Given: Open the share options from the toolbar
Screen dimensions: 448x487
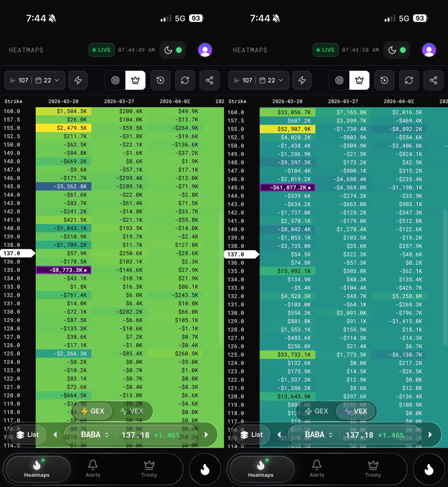Looking at the screenshot, I should [x=209, y=80].
